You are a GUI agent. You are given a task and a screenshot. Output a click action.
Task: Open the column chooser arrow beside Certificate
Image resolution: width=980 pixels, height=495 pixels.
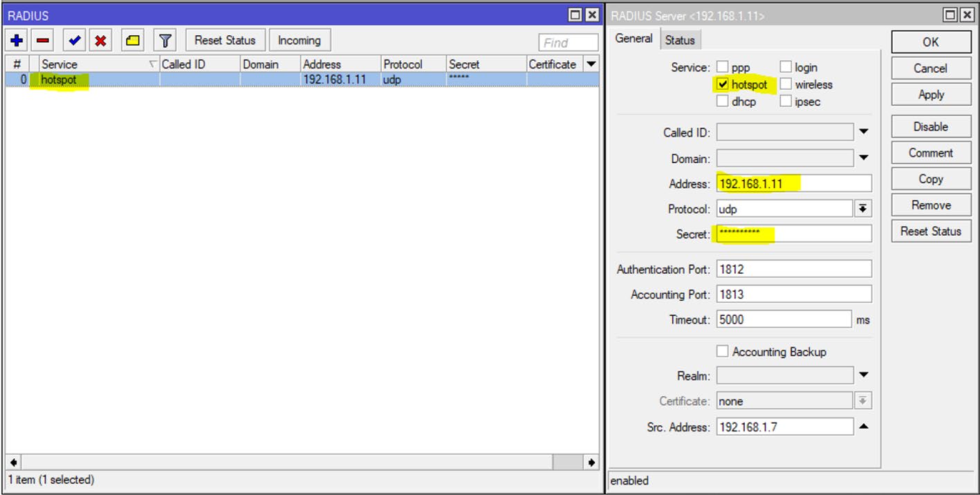(x=591, y=64)
